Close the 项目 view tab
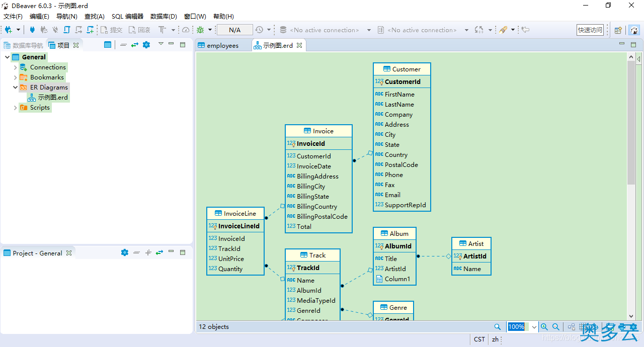 point(76,45)
